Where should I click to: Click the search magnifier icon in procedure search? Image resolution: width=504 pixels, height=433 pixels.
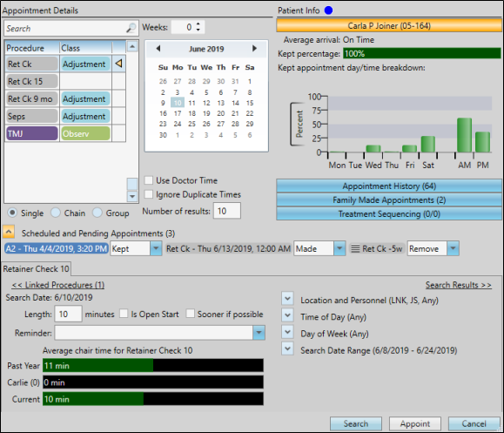coord(131,28)
